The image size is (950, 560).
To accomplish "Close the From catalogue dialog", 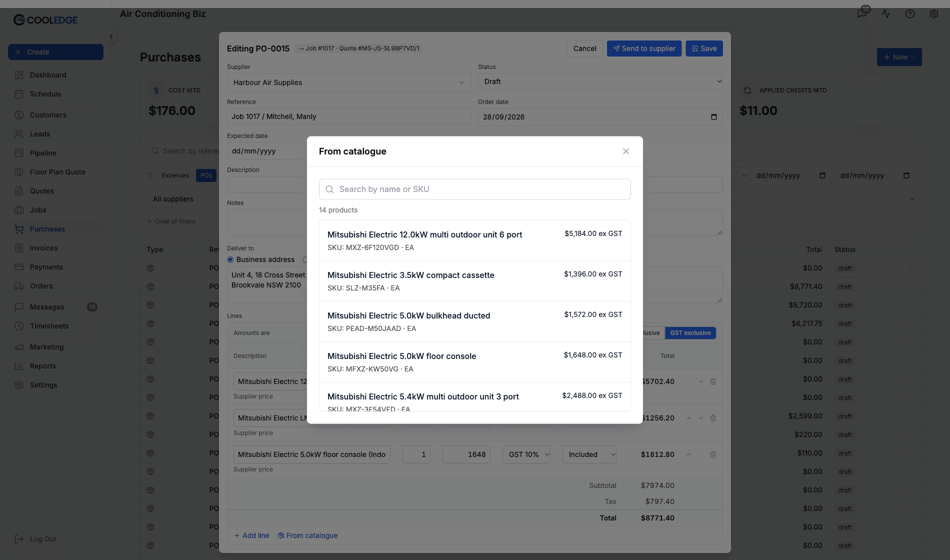I will 625,151.
